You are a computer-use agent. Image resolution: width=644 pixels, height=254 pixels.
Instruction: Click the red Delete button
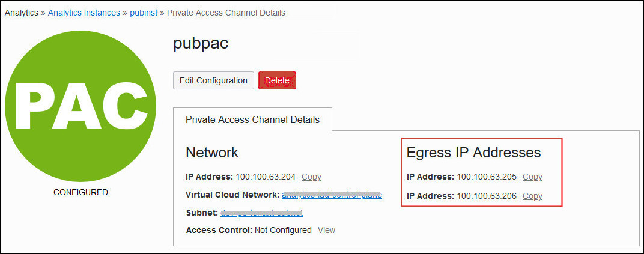click(277, 80)
